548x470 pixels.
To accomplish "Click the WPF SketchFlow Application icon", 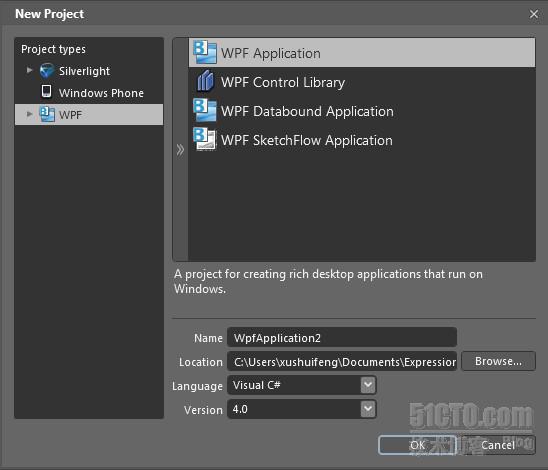I will point(205,139).
